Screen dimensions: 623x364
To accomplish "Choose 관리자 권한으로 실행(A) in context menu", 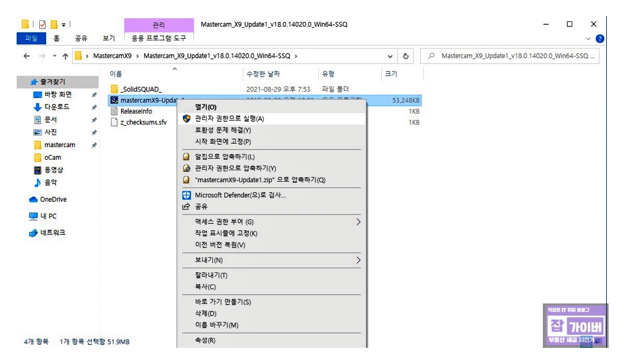I will pyautogui.click(x=271, y=118).
